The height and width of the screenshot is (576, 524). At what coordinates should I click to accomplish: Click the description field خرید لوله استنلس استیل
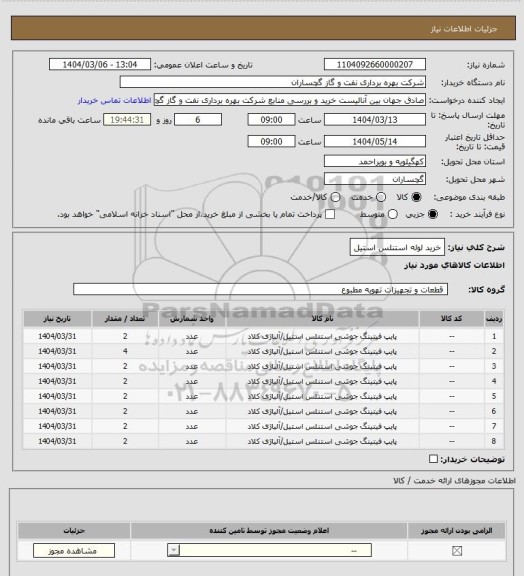tap(397, 248)
